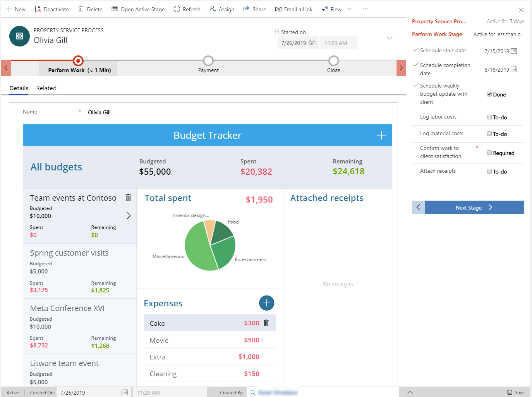This screenshot has height=397, width=532.
Task: Expand the Flow dropdown arrow
Action: [x=349, y=9]
